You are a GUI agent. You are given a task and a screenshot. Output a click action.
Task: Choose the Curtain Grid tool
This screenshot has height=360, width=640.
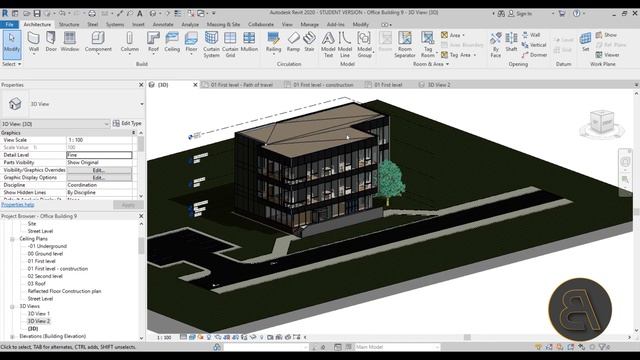click(x=230, y=44)
